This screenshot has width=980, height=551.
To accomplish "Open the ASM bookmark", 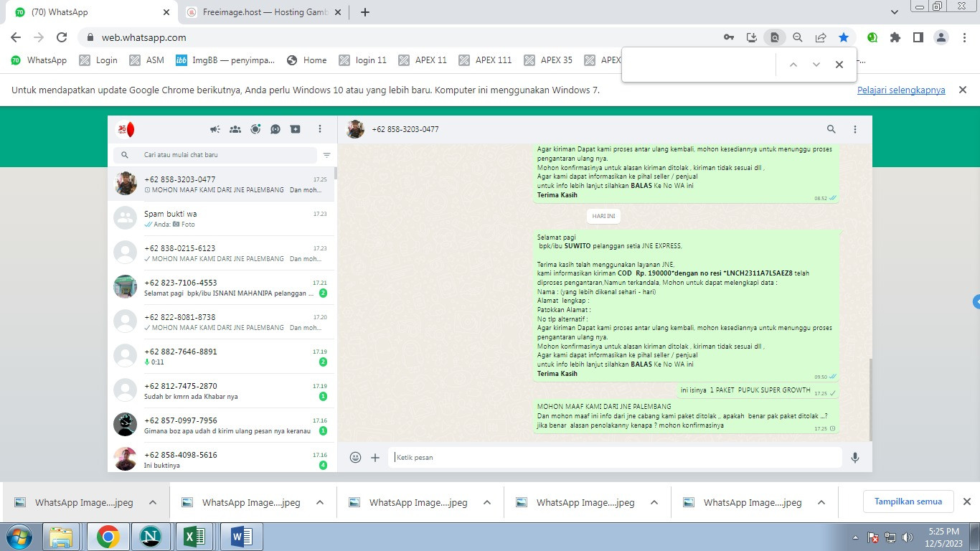I will pos(147,60).
